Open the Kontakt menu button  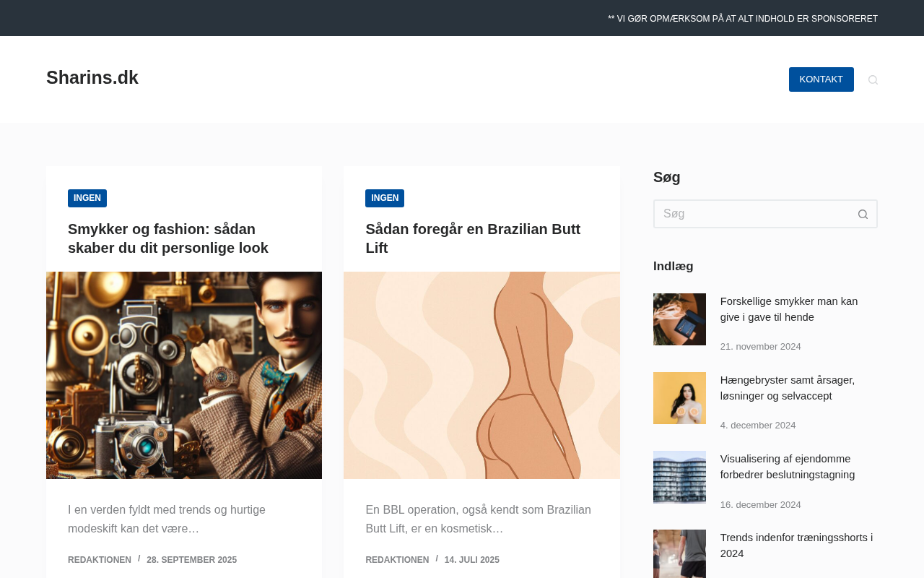(821, 79)
